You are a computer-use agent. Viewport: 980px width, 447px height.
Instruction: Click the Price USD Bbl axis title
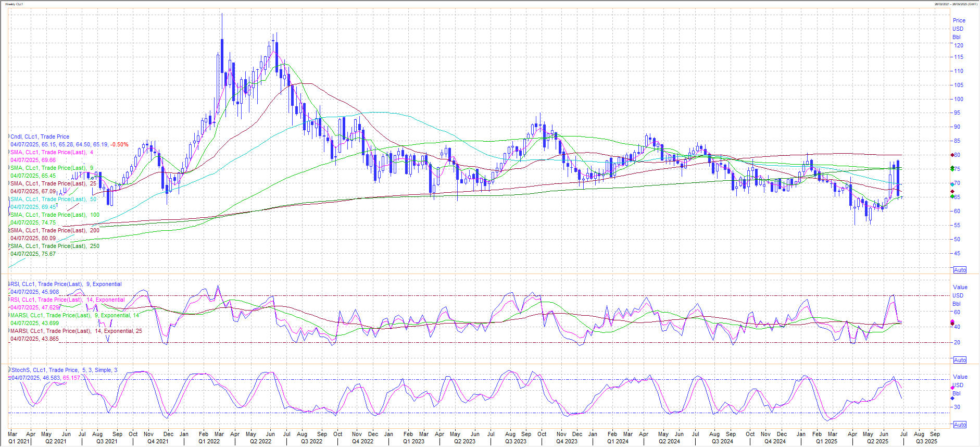tap(959, 29)
